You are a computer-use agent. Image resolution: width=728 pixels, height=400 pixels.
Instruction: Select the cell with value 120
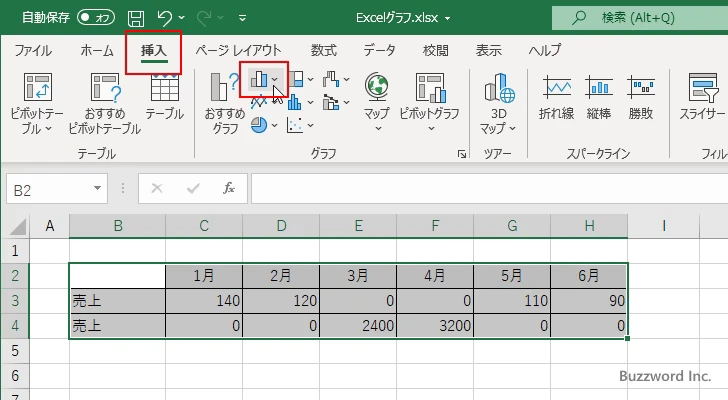[281, 301]
